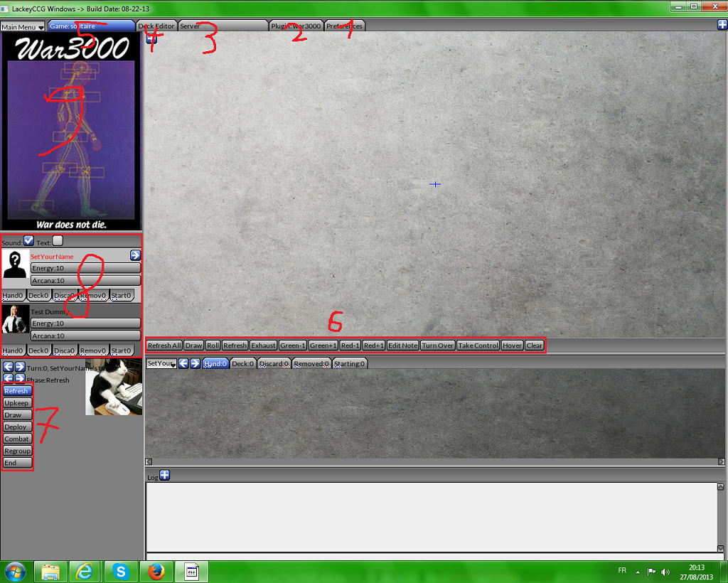This screenshot has height=583, width=728.
Task: Click the Clear button in toolbar
Action: point(534,346)
